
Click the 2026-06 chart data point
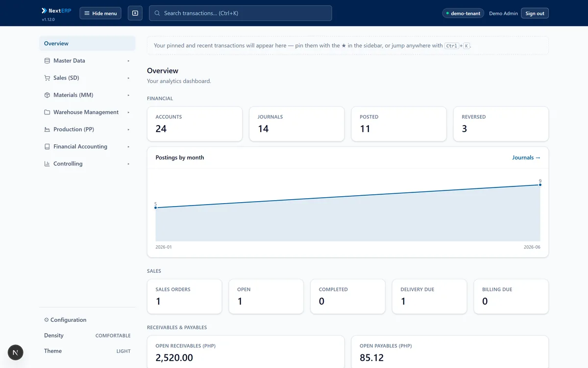[540, 184]
